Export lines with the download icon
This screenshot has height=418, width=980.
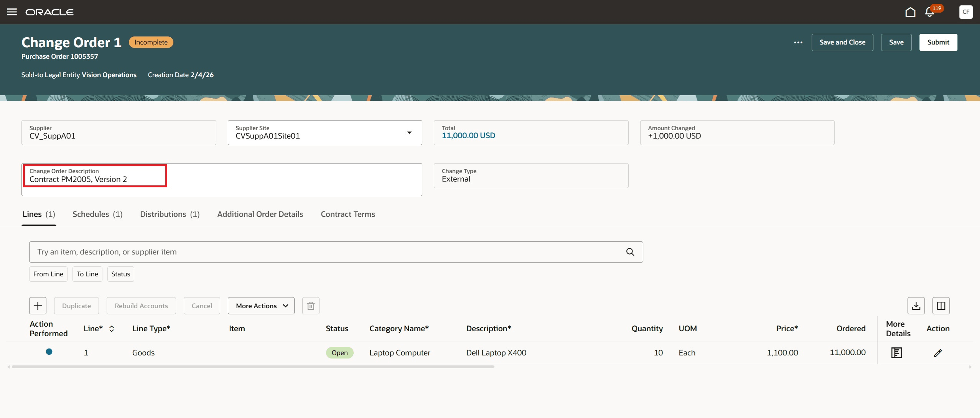(916, 306)
